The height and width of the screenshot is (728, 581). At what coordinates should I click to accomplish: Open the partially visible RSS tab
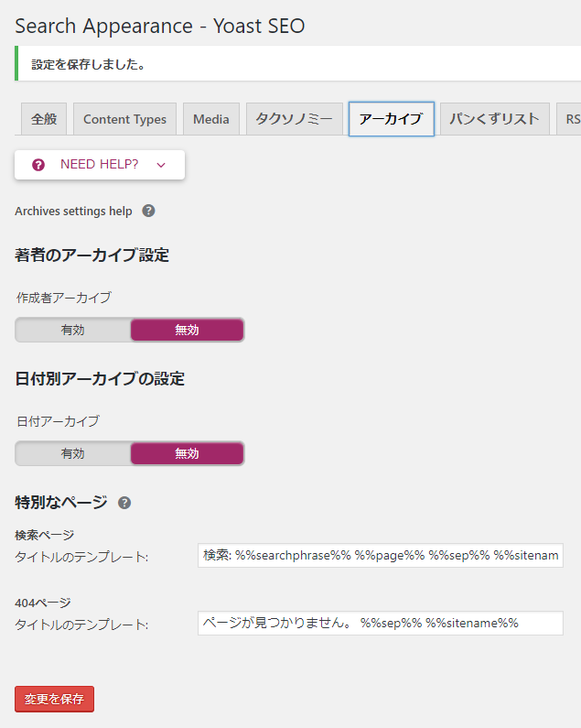[569, 119]
